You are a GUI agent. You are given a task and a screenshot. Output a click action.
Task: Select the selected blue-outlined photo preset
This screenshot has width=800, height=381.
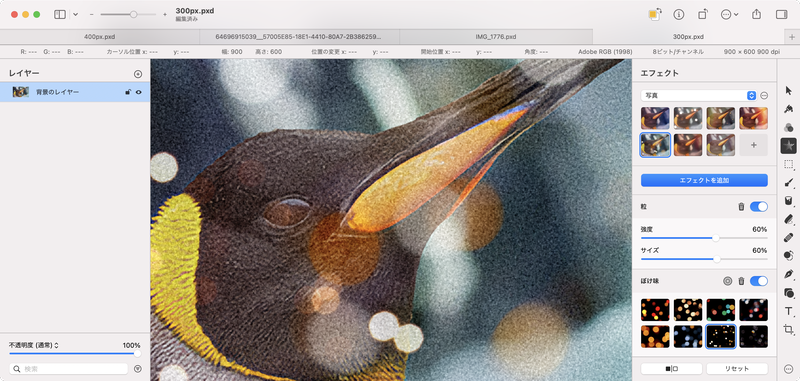tap(655, 145)
